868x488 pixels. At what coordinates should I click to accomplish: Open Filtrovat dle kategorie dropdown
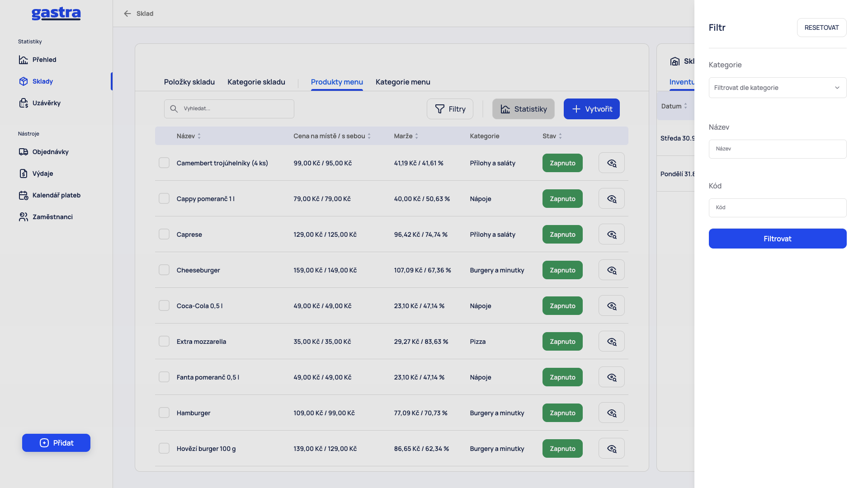(x=778, y=88)
